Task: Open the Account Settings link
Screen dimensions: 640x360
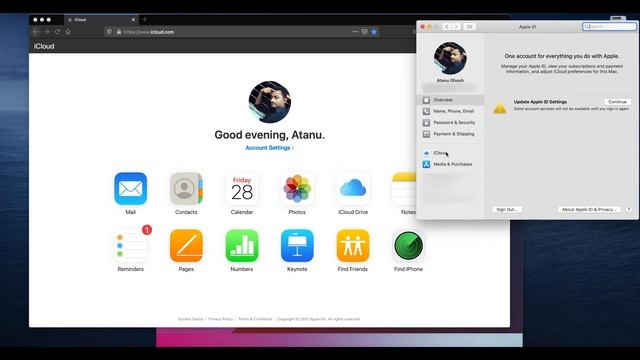Action: [269, 148]
